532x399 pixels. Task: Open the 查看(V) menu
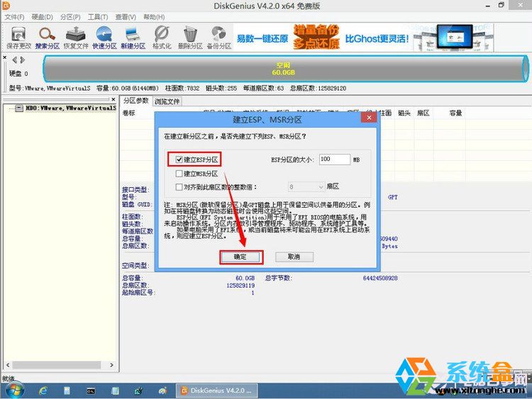pos(126,17)
